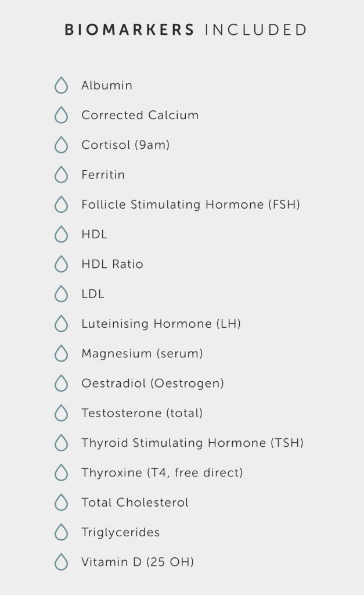Click the droplet icon next to Ferritin
The height and width of the screenshot is (595, 364).
coord(61,175)
